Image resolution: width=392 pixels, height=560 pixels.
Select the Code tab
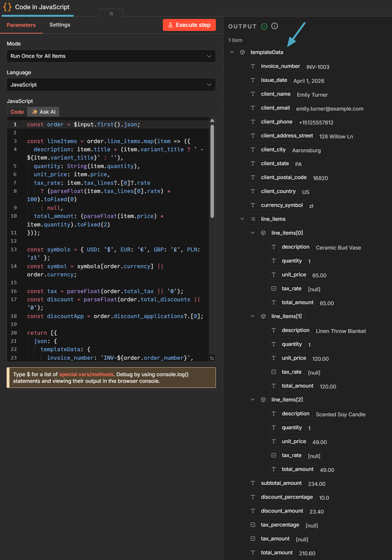point(17,112)
